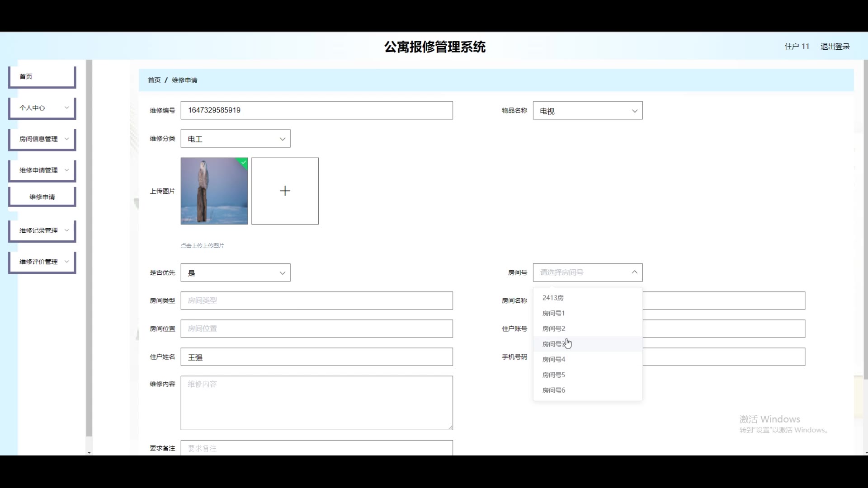Collapse the 房间号 dropdown field
This screenshot has width=868, height=488.
click(x=588, y=272)
